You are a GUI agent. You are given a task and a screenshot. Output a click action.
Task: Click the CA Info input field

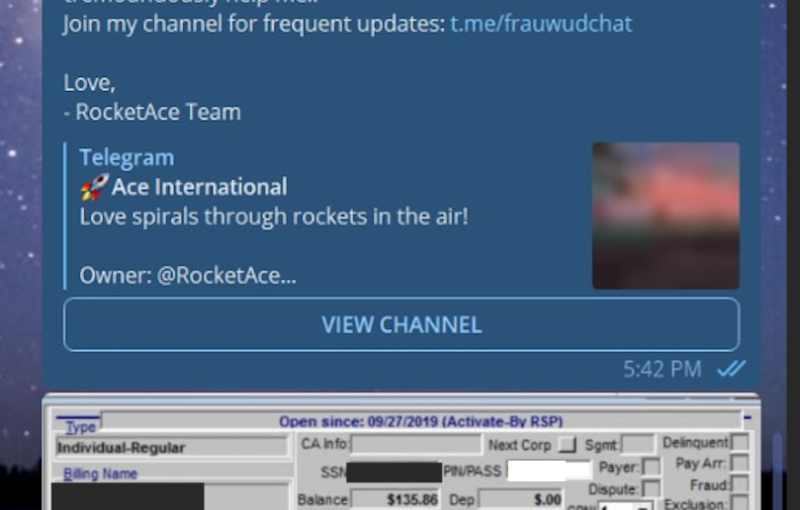(x=415, y=445)
